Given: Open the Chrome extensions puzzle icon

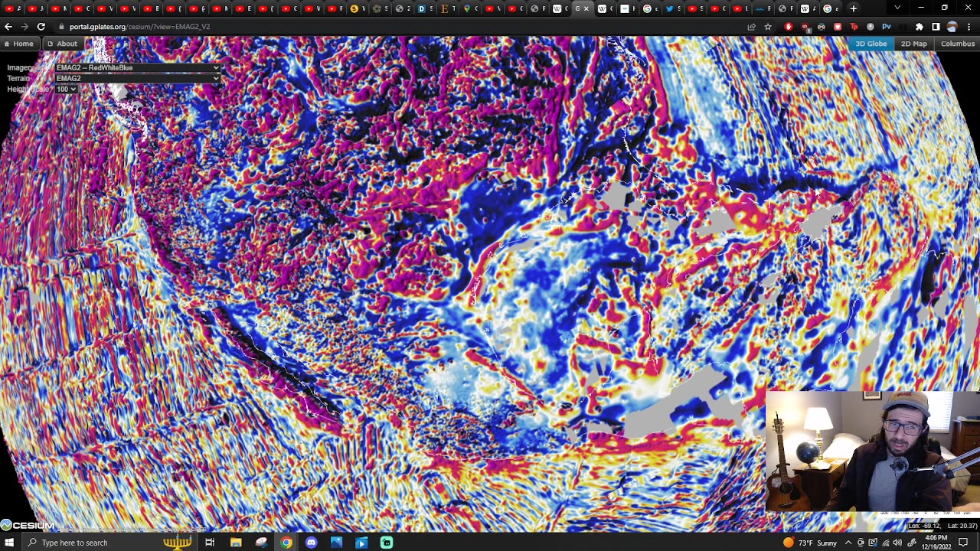Looking at the screenshot, I should [920, 27].
